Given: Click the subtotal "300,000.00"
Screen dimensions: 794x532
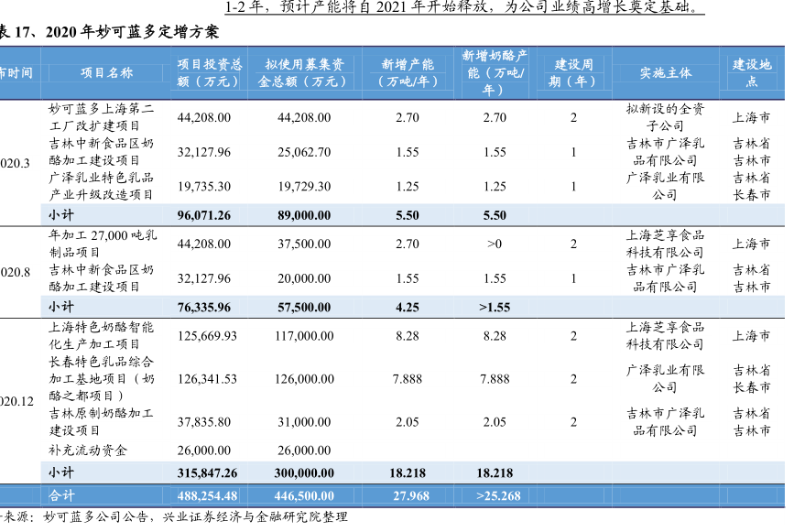Looking at the screenshot, I should point(304,472).
